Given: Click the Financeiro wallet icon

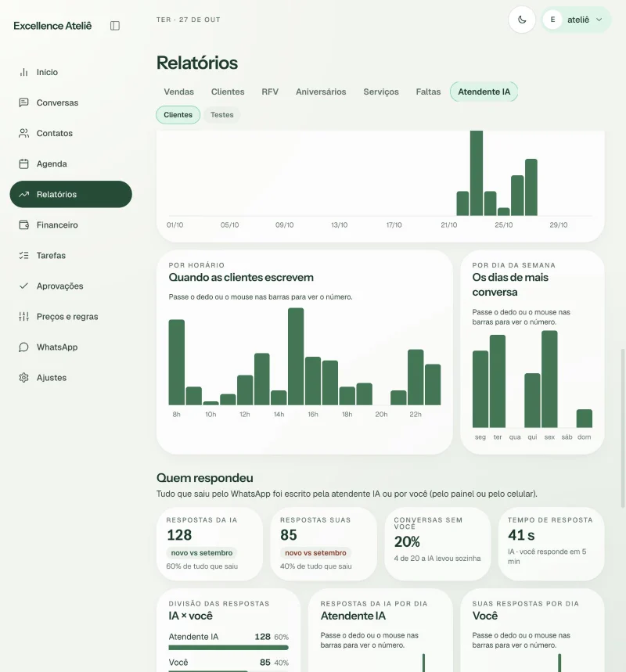Looking at the screenshot, I should pyautogui.click(x=23, y=225).
